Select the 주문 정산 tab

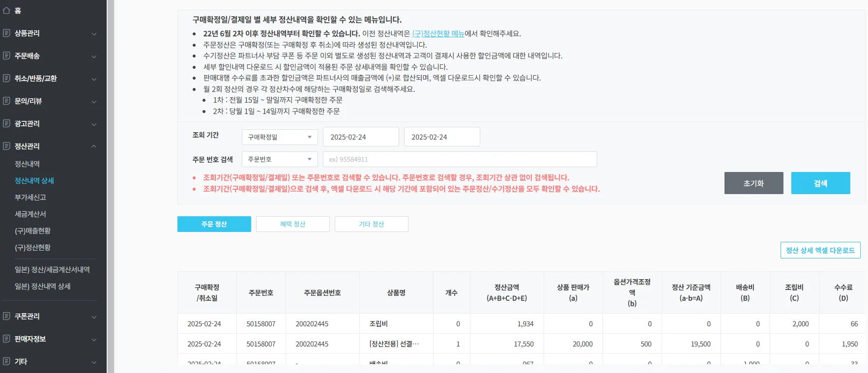pyautogui.click(x=214, y=224)
